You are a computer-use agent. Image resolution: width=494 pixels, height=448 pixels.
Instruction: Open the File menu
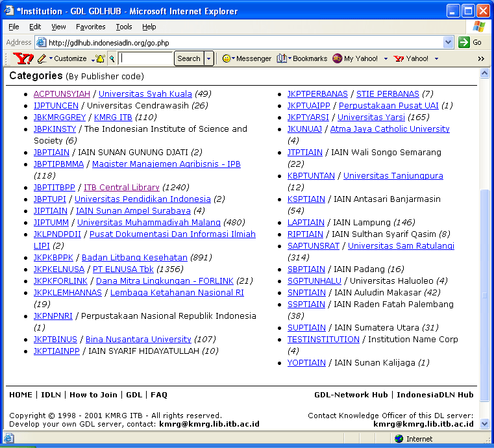coord(14,27)
